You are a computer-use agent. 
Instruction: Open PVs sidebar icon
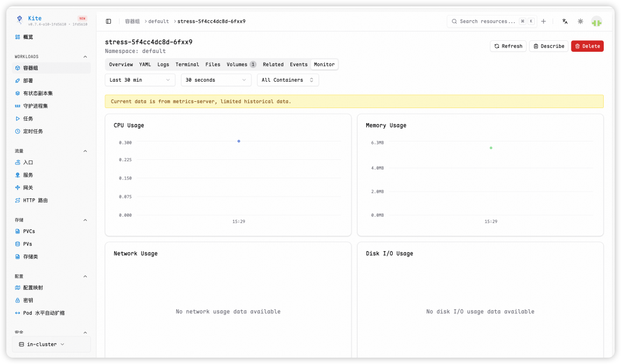click(x=17, y=244)
